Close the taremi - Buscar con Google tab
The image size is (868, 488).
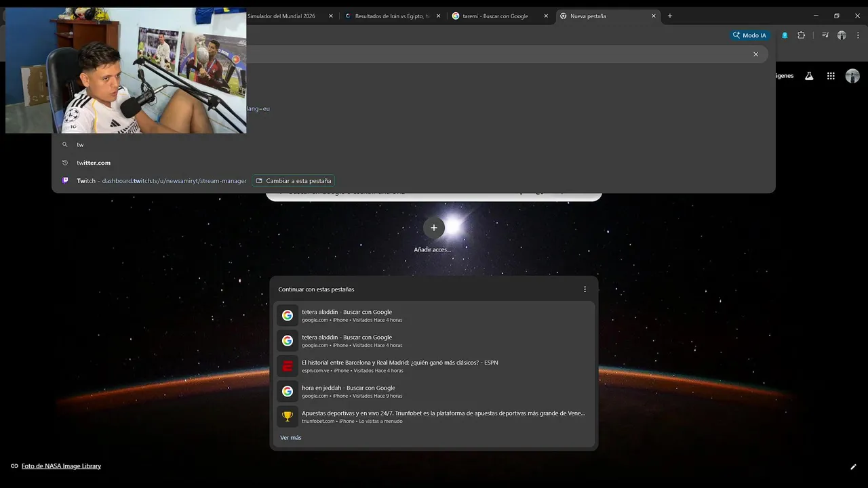pyautogui.click(x=546, y=16)
